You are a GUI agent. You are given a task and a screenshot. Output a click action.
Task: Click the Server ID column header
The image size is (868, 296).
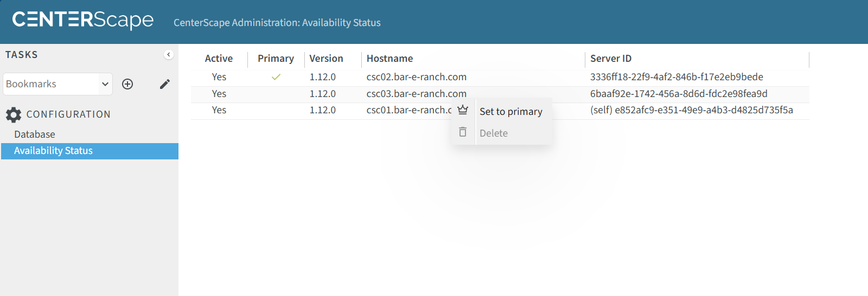click(611, 59)
